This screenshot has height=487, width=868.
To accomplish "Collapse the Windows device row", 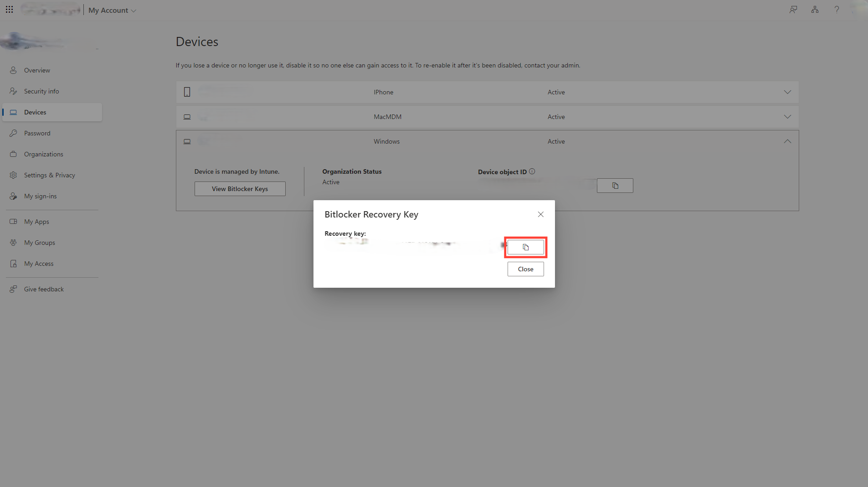I will pos(787,141).
